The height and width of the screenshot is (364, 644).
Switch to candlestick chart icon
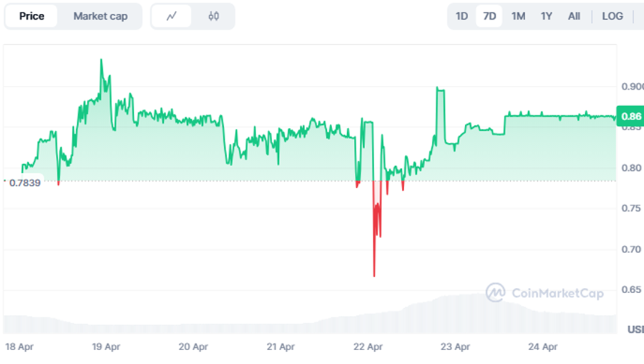pos(213,16)
